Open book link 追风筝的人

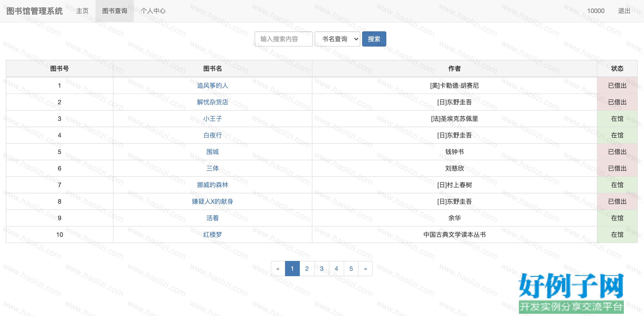[x=212, y=86]
